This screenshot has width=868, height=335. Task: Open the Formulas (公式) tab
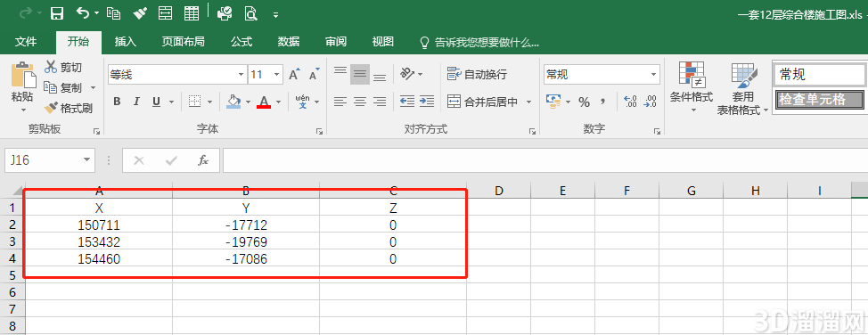tap(242, 42)
